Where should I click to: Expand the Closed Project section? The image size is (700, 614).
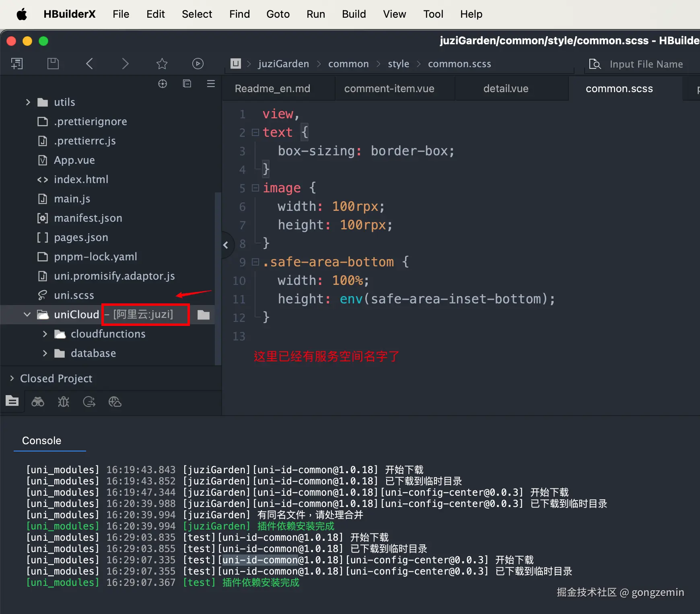point(12,379)
